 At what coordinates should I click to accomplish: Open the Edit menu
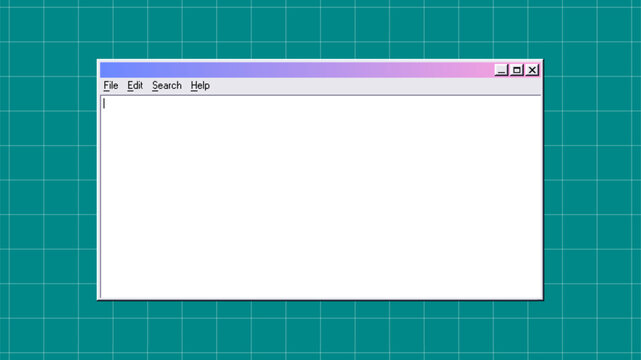click(135, 85)
